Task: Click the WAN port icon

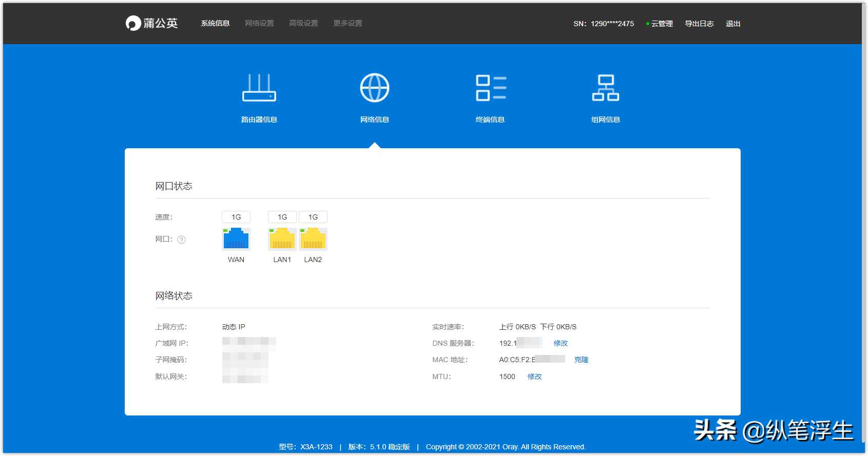Action: (x=236, y=239)
